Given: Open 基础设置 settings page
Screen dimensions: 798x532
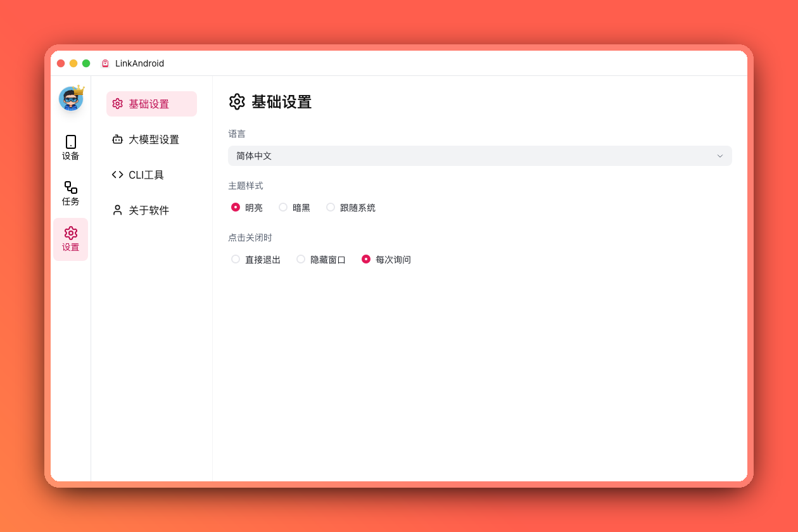Looking at the screenshot, I should click(x=151, y=104).
